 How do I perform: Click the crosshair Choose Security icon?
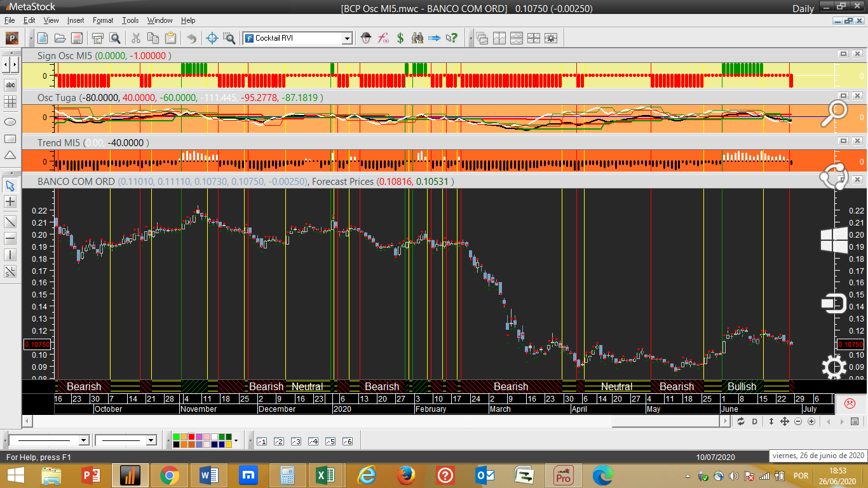[212, 38]
